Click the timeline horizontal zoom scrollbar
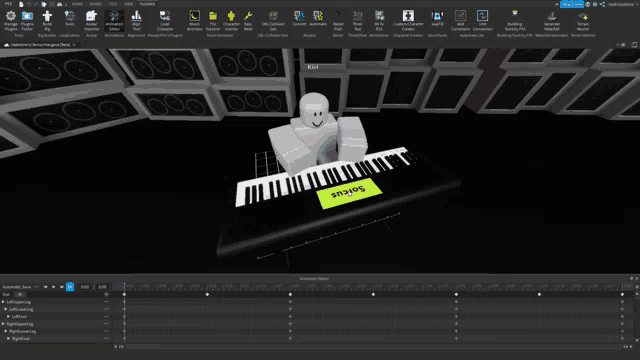Screen dimensions: 640x360 [373, 347]
